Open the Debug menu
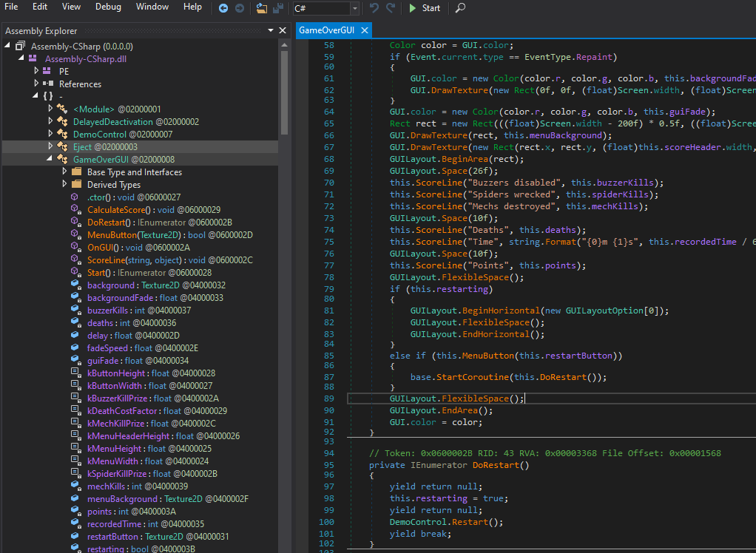756x553 pixels. 109,7
